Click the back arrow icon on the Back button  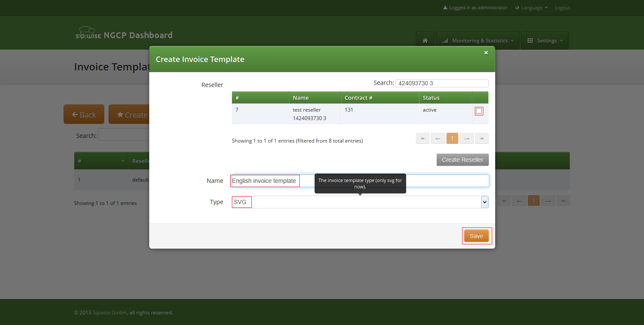coord(75,114)
